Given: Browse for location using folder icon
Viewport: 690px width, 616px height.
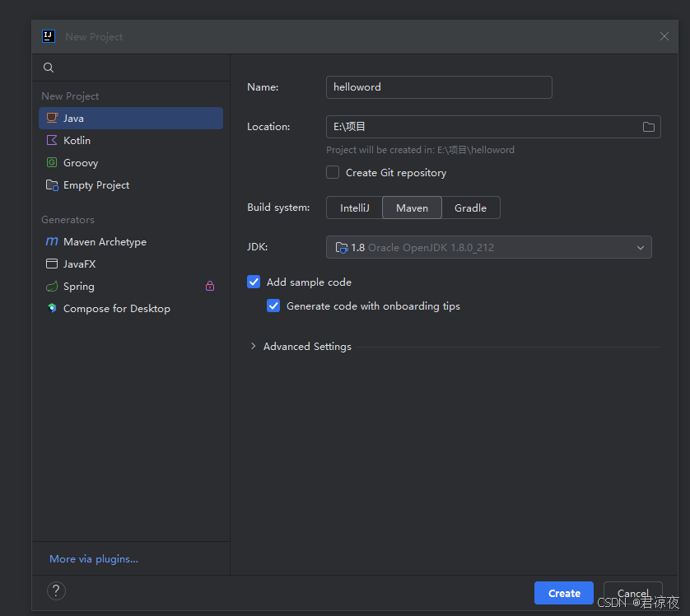Looking at the screenshot, I should (649, 127).
